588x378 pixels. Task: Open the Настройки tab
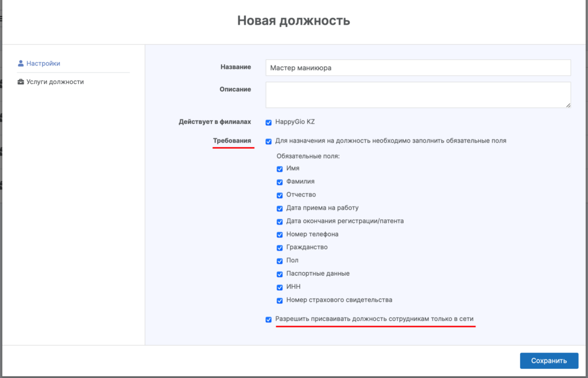coord(43,64)
